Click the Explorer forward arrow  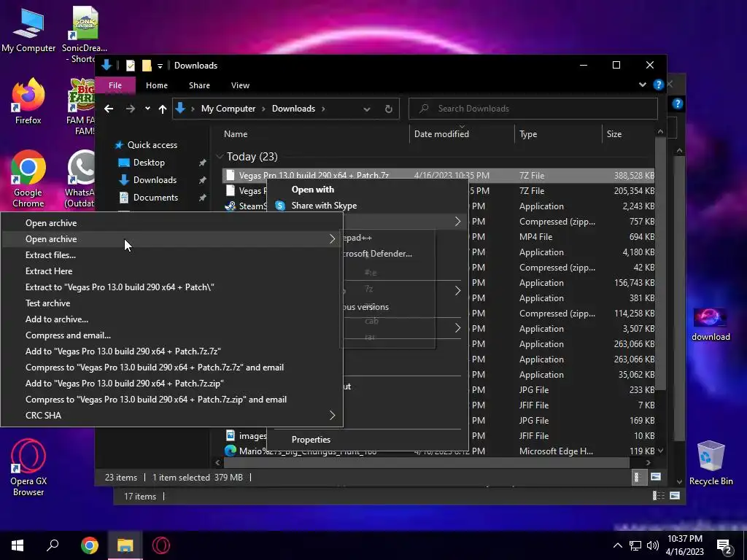(131, 109)
